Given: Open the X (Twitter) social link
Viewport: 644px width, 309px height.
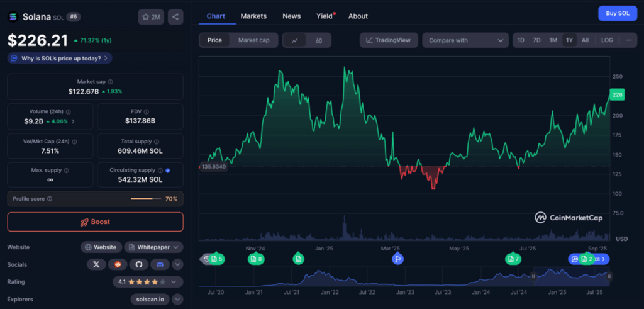Looking at the screenshot, I should point(96,264).
